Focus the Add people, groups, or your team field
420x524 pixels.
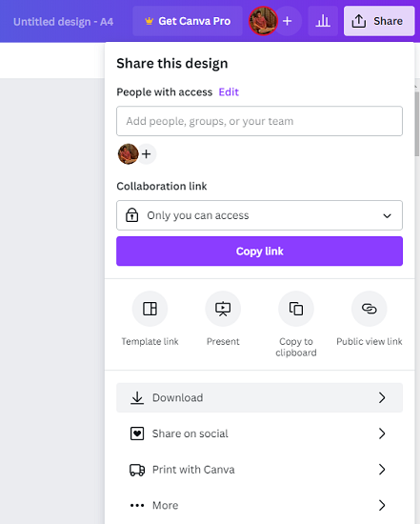[x=259, y=121]
